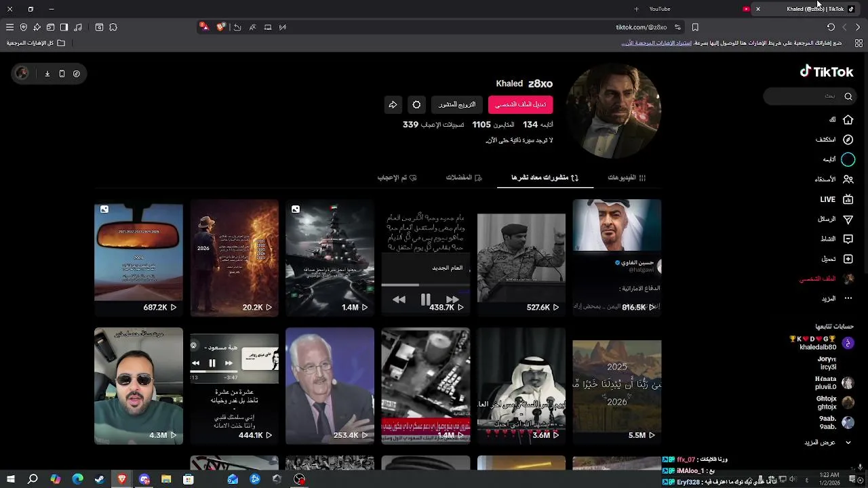Open Windows search on taskbar

pyautogui.click(x=33, y=479)
